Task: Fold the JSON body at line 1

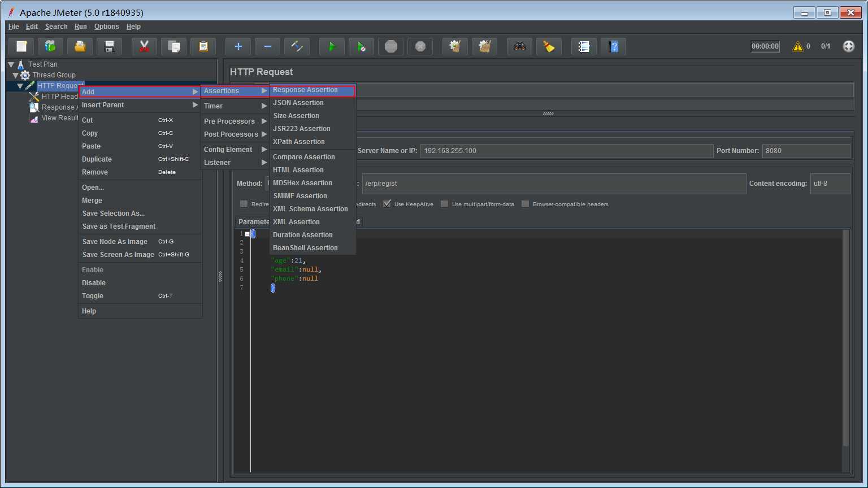Action: coord(247,234)
